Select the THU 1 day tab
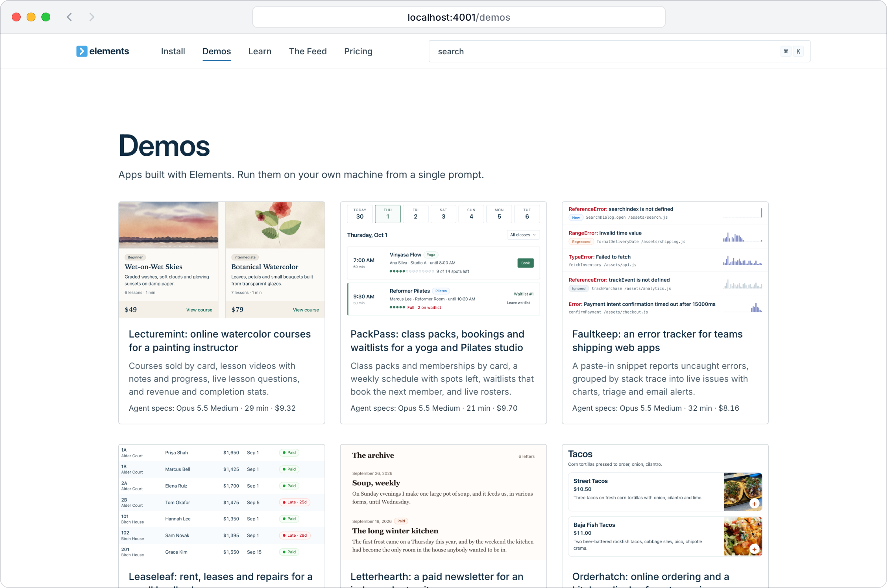 tap(388, 214)
